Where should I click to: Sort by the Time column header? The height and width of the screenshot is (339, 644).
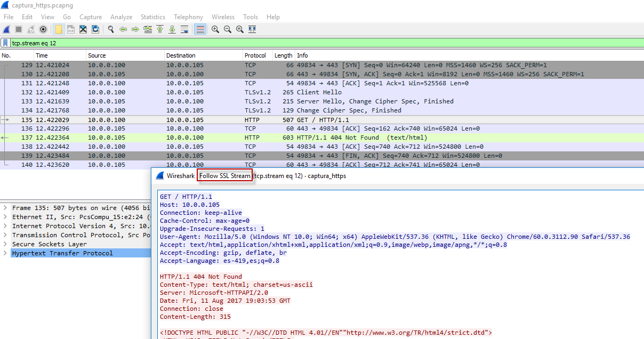tap(60, 55)
